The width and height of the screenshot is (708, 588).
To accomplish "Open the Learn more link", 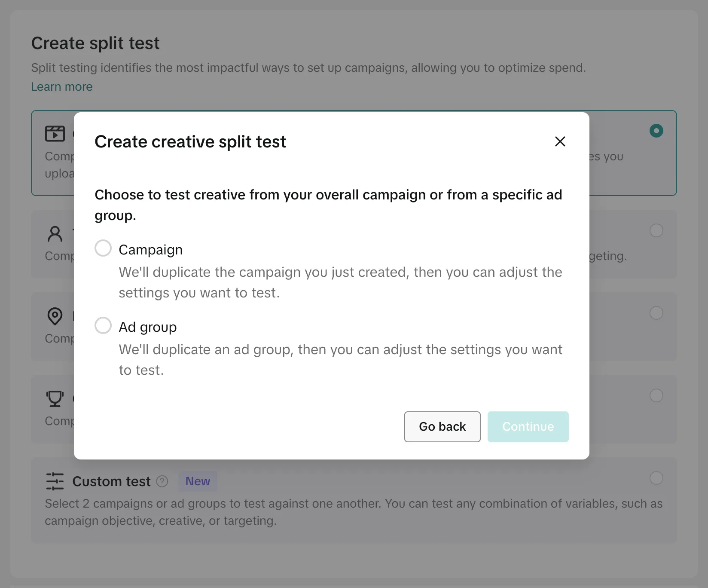I will pyautogui.click(x=62, y=87).
